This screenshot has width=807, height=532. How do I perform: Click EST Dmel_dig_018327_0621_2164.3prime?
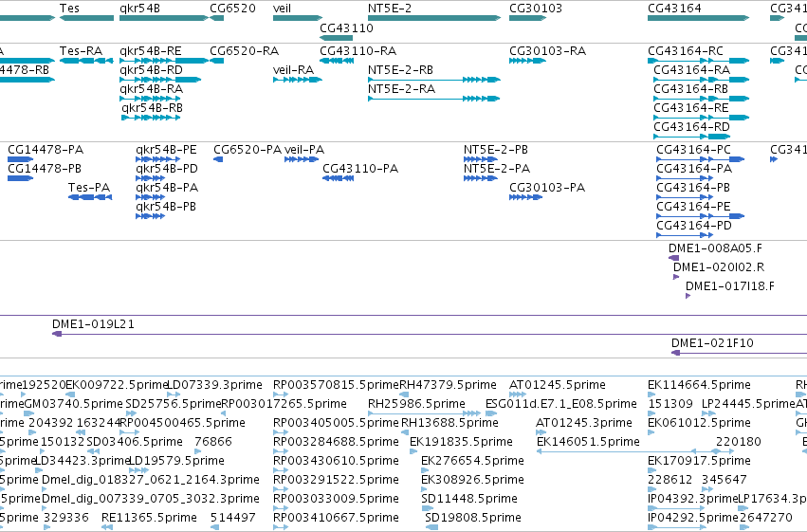click(x=150, y=480)
